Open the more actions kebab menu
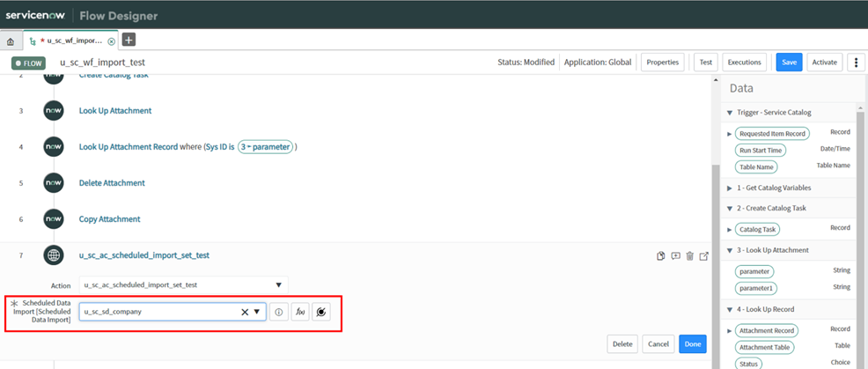This screenshot has height=369, width=868. point(857,63)
